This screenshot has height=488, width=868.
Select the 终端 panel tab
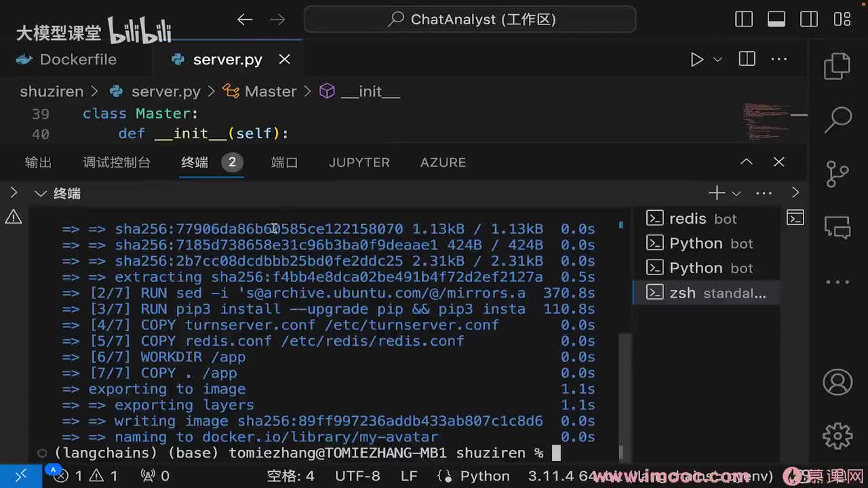tap(195, 163)
